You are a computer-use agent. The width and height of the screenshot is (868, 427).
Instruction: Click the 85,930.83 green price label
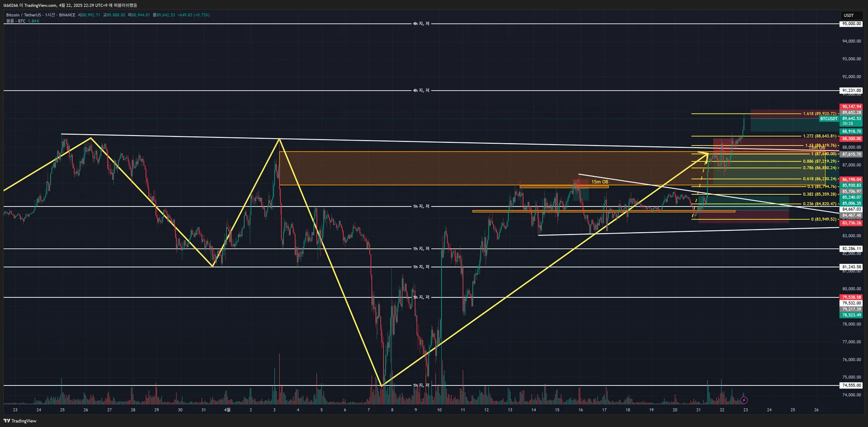coord(851,186)
